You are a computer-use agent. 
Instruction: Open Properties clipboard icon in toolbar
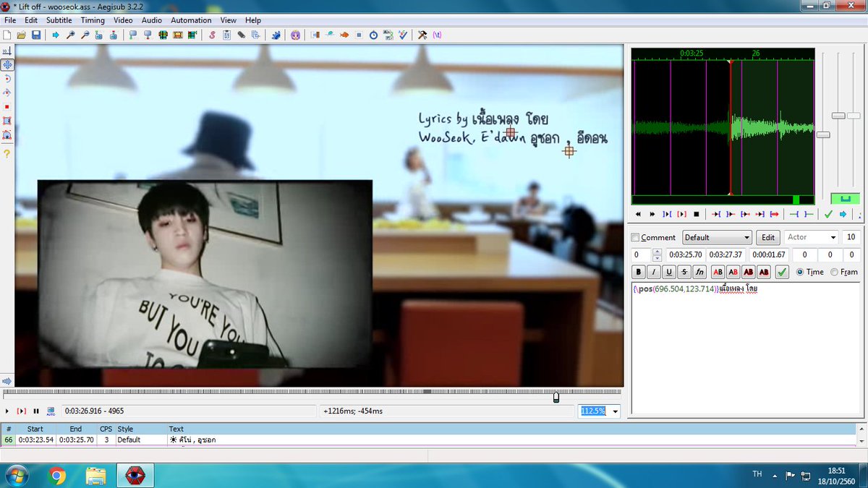tap(226, 35)
